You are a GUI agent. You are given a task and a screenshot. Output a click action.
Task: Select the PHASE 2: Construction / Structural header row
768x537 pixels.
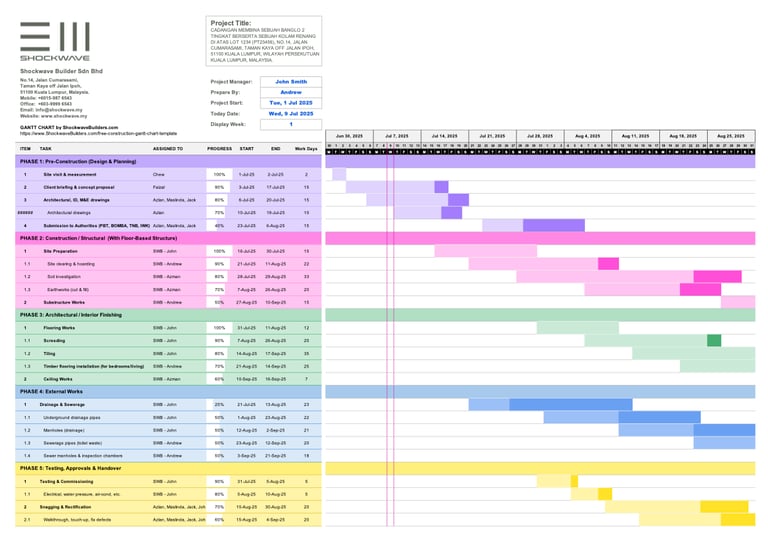click(x=168, y=238)
